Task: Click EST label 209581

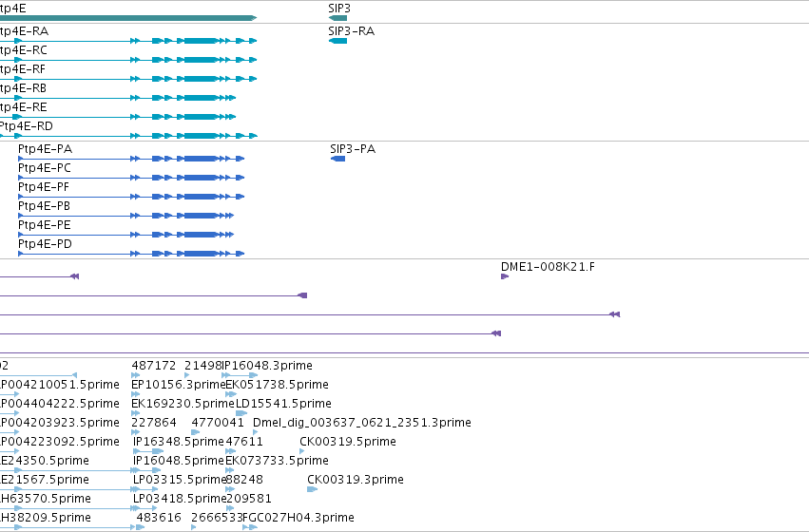Action: tap(249, 499)
